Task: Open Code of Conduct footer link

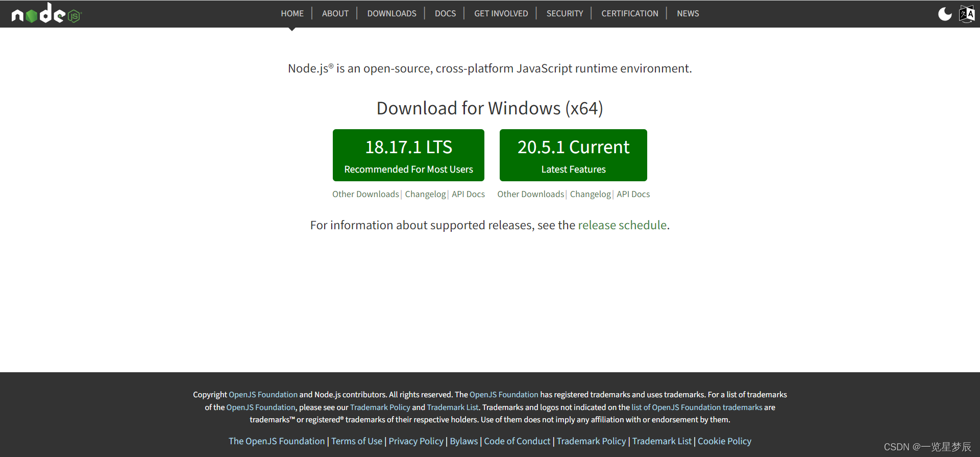Action: [x=517, y=441]
